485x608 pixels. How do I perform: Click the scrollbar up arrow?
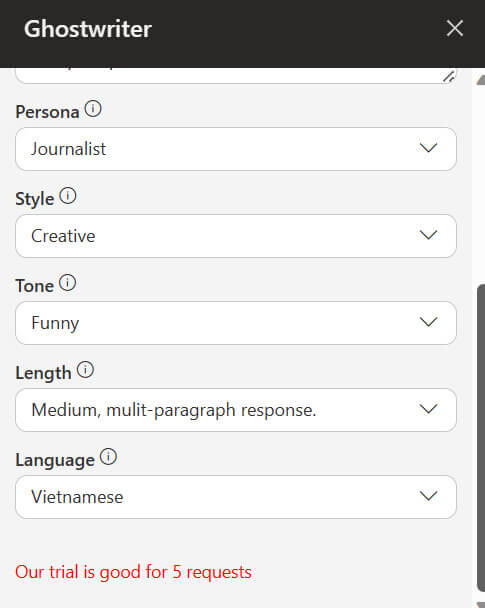(x=481, y=79)
